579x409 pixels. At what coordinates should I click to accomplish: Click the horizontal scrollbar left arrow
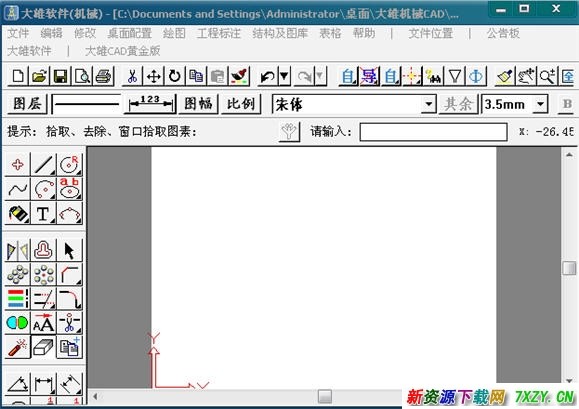click(95, 396)
